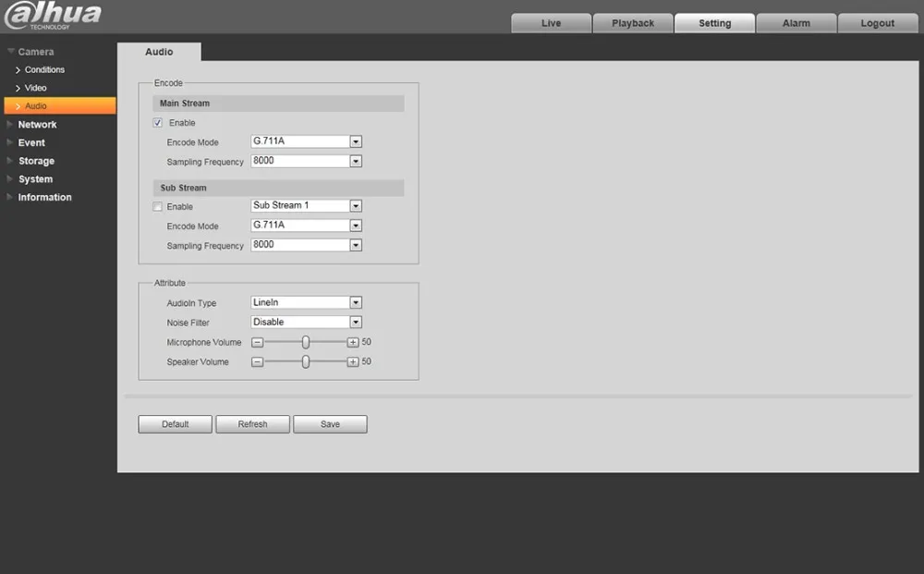The width and height of the screenshot is (924, 574).
Task: Open Sub Stream Sampling Frequency dropdown
Action: coord(307,245)
